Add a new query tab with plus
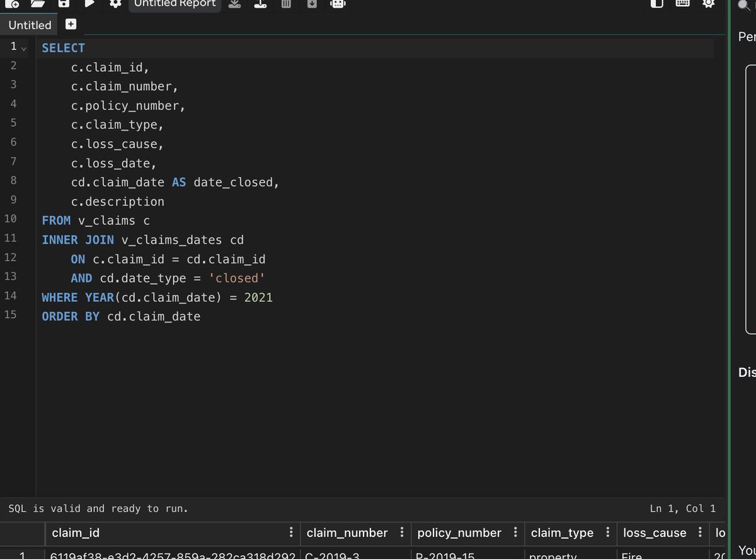This screenshot has width=756, height=559. 71,25
